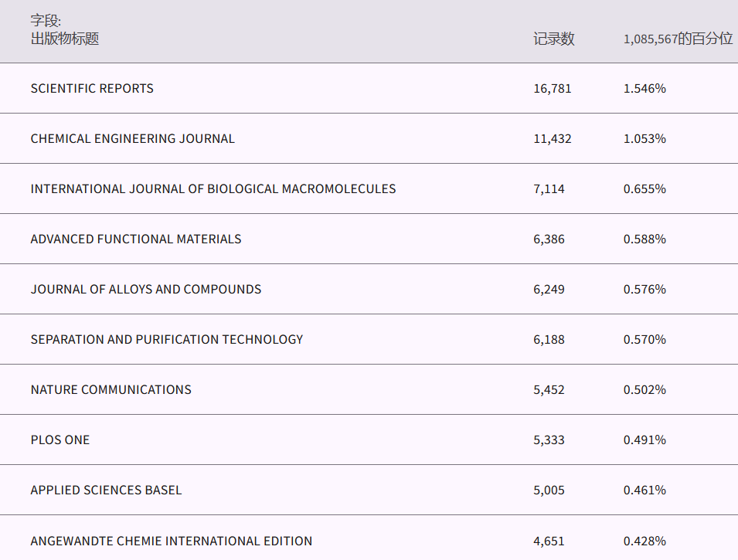
Task: Click ADVANCED FUNCTIONAL MATERIALS title
Action: (136, 239)
